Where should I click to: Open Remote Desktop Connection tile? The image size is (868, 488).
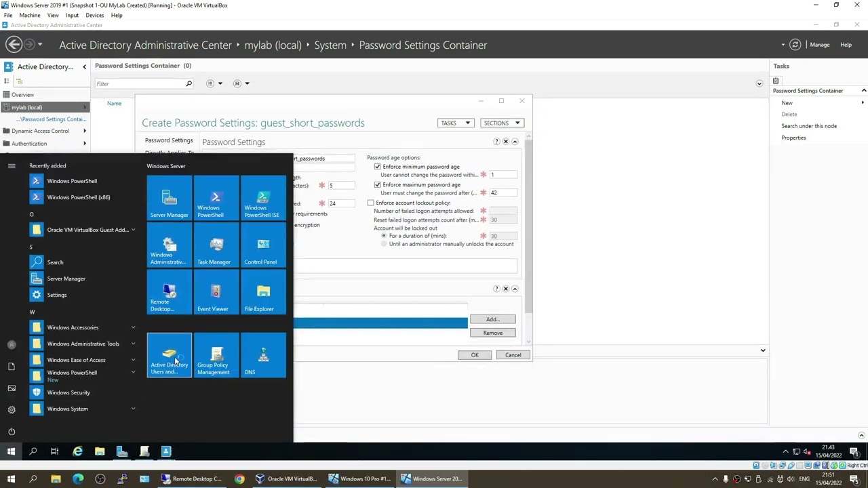pos(169,292)
